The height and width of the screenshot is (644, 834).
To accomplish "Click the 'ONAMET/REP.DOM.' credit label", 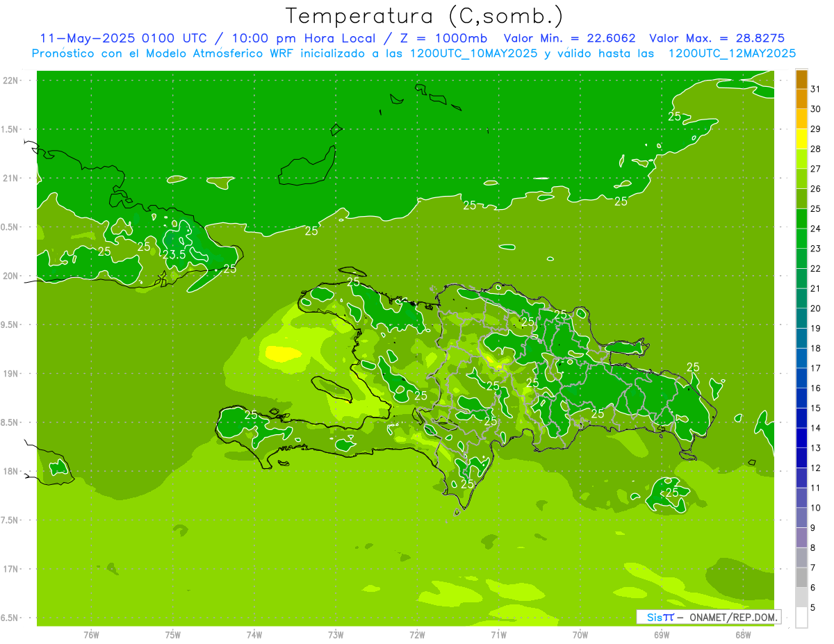I will [x=733, y=617].
